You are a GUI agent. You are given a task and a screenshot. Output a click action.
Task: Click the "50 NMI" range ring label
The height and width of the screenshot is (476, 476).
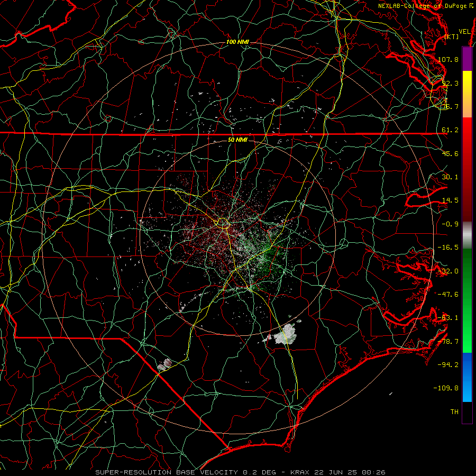coord(237,140)
